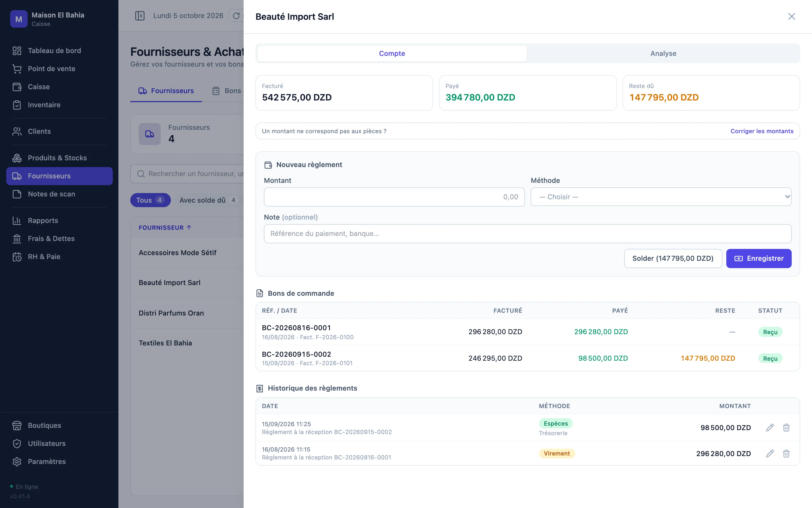This screenshot has width=812, height=508.
Task: Click the Note optional input field
Action: tap(528, 233)
